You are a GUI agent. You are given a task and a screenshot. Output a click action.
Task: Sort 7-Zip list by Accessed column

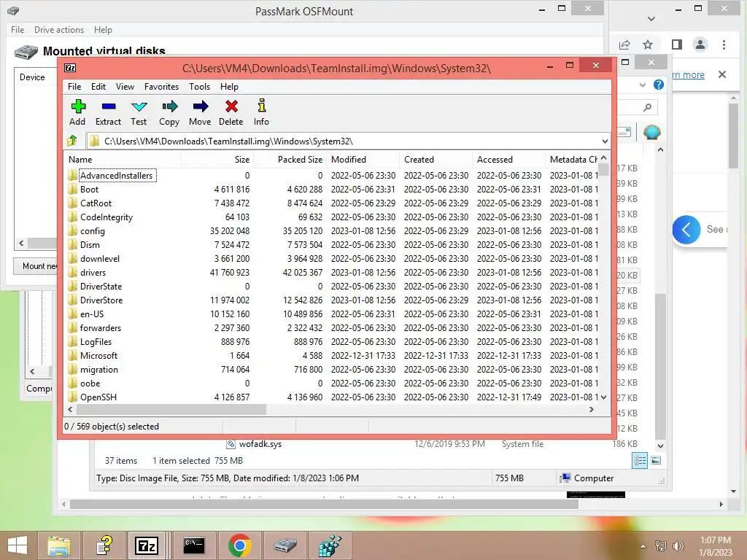point(508,160)
